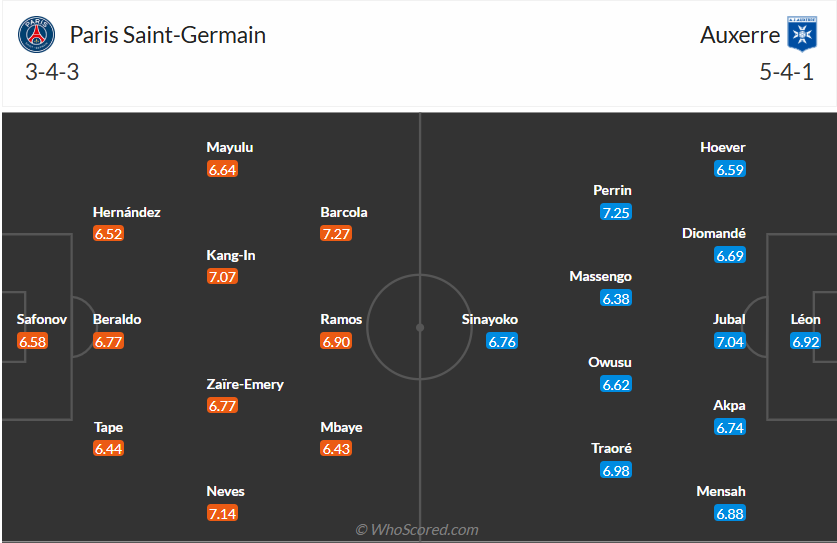Image resolution: width=837 pixels, height=543 pixels.
Task: Select player Zaïre-Emery
Action: (245, 384)
